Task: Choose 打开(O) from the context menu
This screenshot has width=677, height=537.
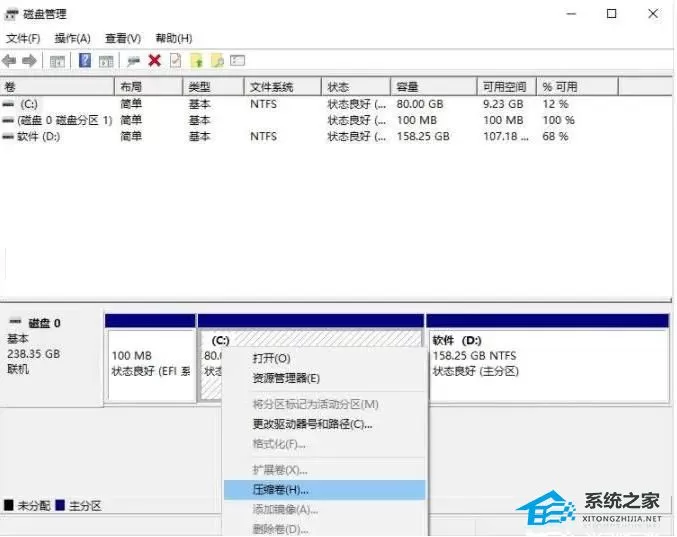Action: click(x=325, y=358)
